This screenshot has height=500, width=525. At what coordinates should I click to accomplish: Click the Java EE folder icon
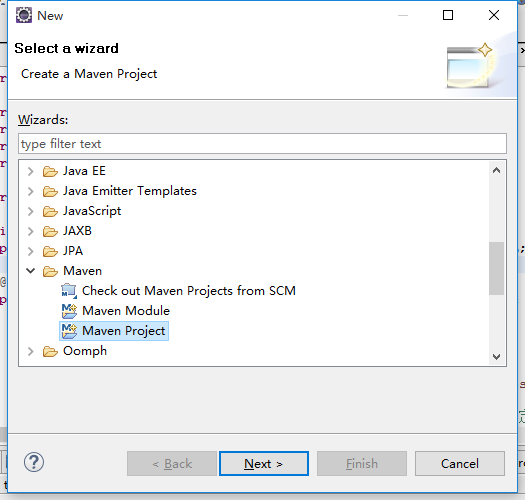[x=50, y=171]
